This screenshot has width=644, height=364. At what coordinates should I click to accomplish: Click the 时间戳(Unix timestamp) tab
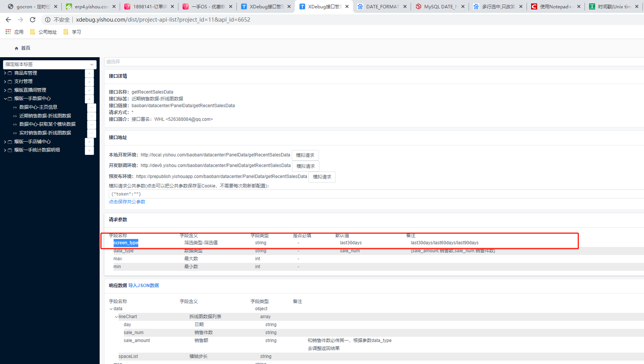(x=614, y=6)
